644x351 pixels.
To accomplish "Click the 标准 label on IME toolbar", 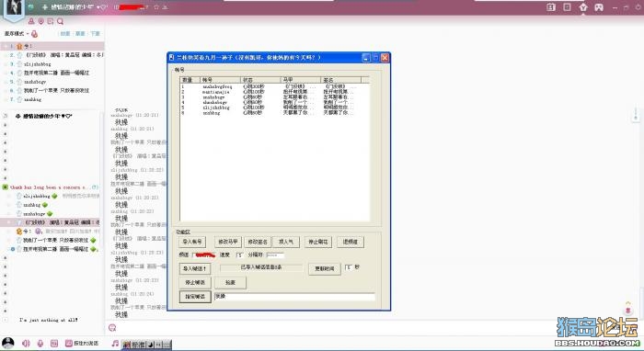I will 138,345.
